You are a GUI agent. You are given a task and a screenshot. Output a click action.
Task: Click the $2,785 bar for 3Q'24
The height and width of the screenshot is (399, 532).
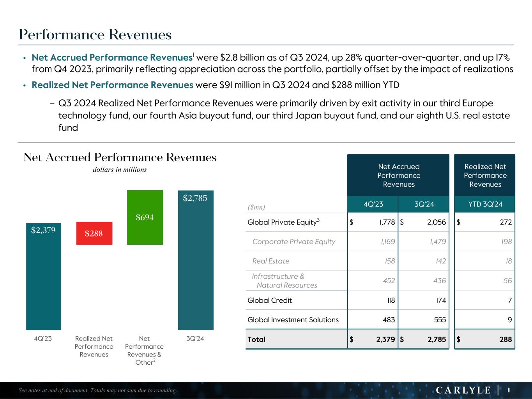click(195, 260)
